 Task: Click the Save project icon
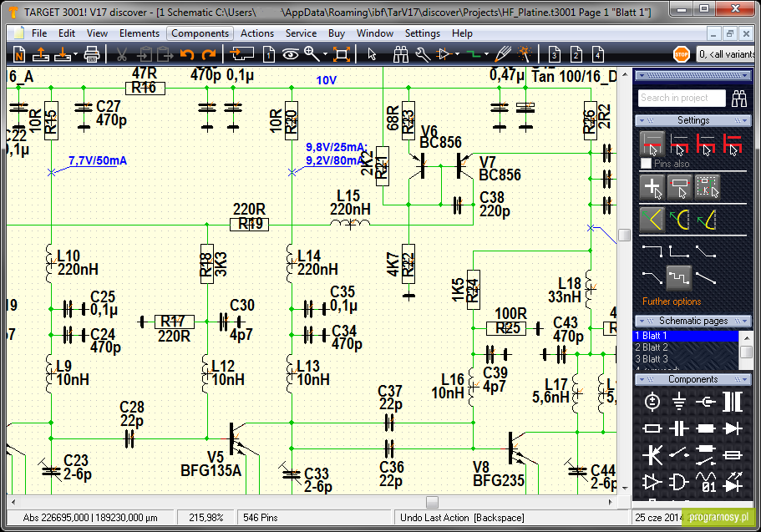pos(63,54)
